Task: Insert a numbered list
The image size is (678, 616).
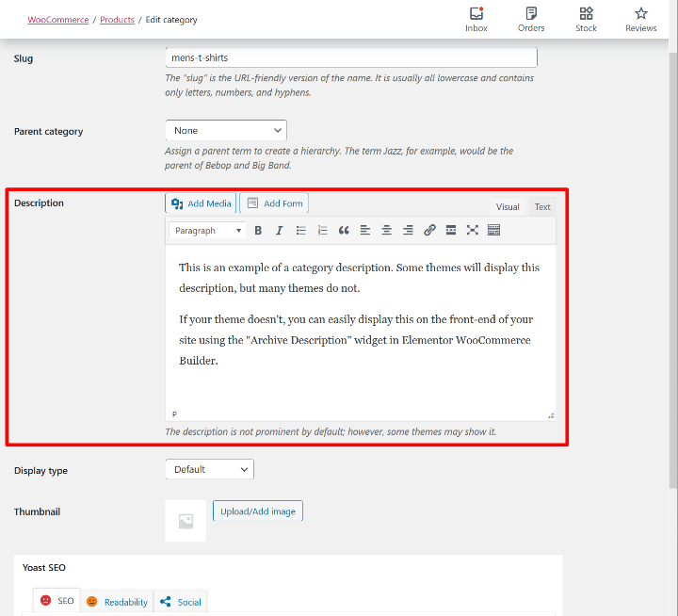Action: click(x=322, y=231)
